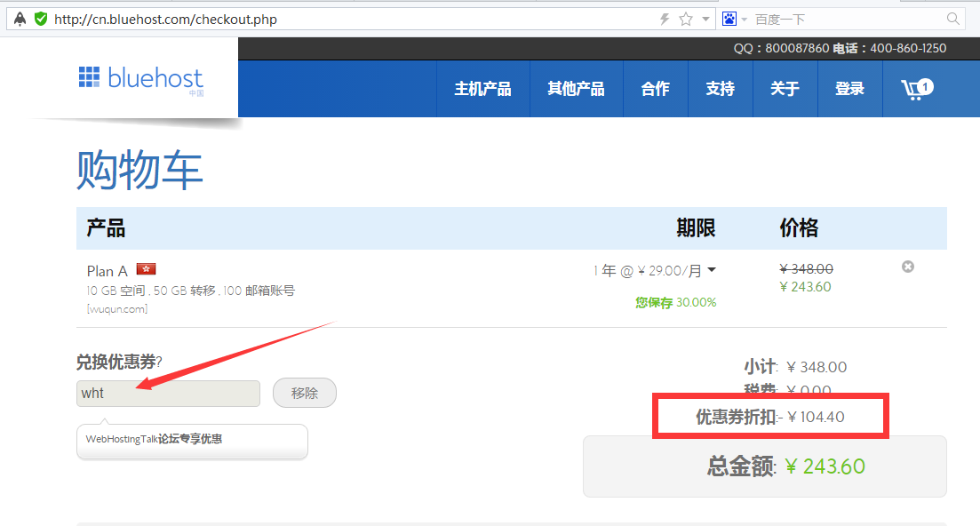
Task: Click the discounted ¥ 243.60 item price
Action: click(805, 287)
